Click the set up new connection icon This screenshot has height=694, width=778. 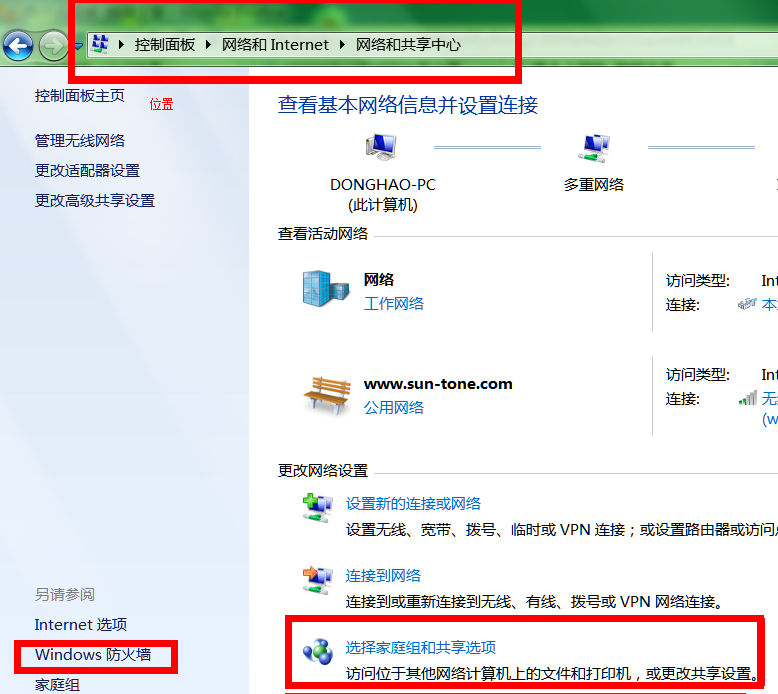tap(318, 507)
